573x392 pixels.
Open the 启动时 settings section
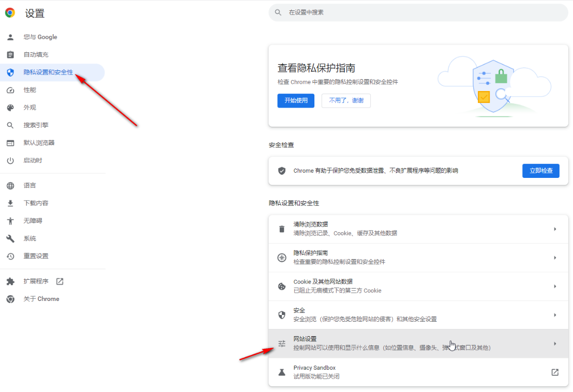point(33,160)
